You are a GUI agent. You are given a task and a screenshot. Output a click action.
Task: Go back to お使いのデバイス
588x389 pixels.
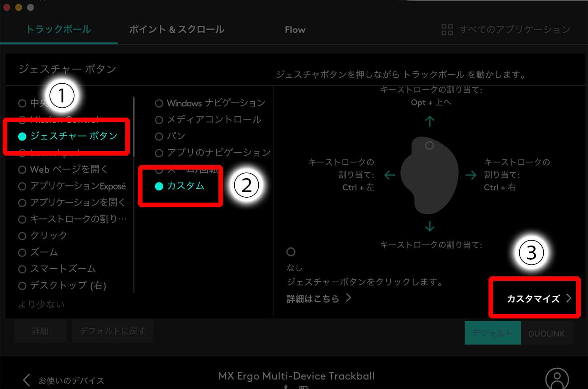(x=63, y=380)
